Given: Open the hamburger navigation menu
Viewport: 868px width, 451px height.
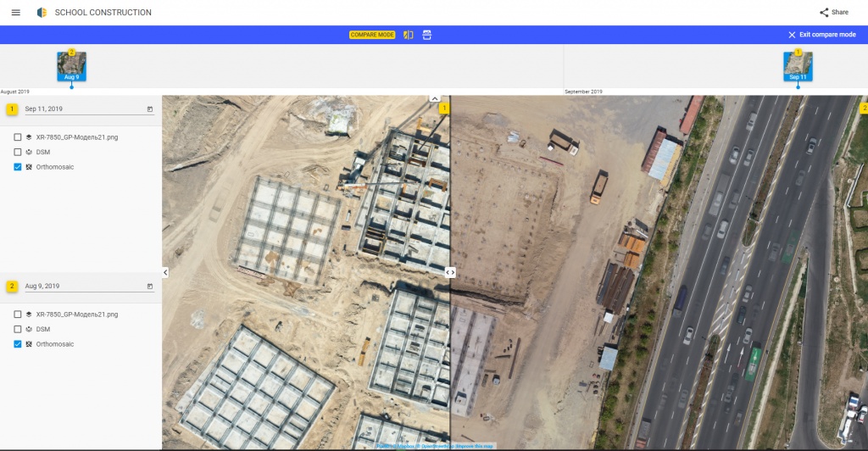Looking at the screenshot, I should click(x=15, y=13).
